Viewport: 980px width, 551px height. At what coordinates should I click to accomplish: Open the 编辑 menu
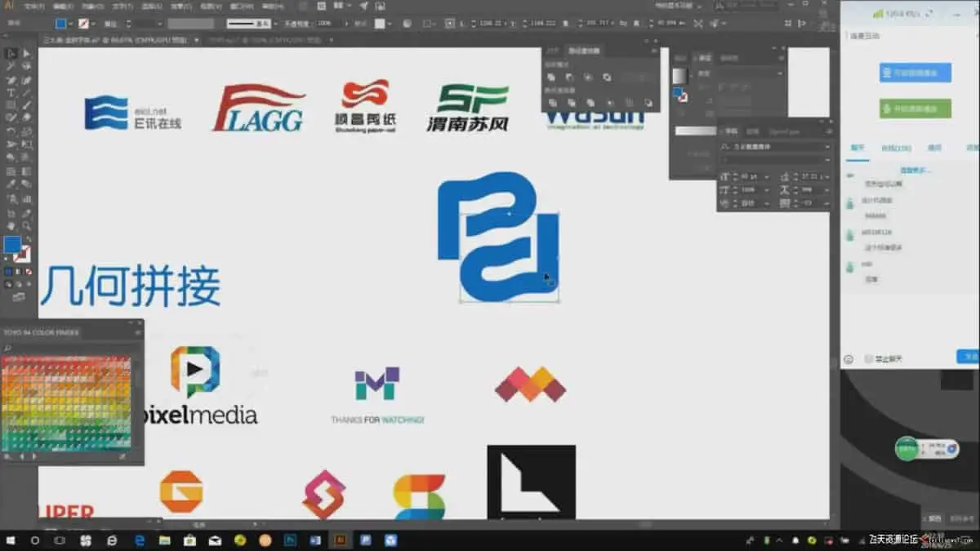point(63,7)
